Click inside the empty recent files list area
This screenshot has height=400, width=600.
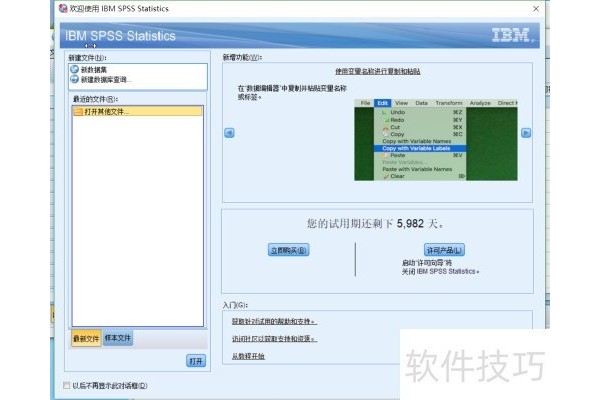click(x=137, y=221)
